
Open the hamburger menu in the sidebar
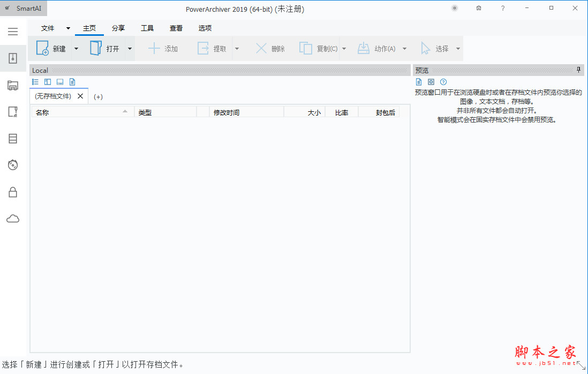[x=13, y=32]
